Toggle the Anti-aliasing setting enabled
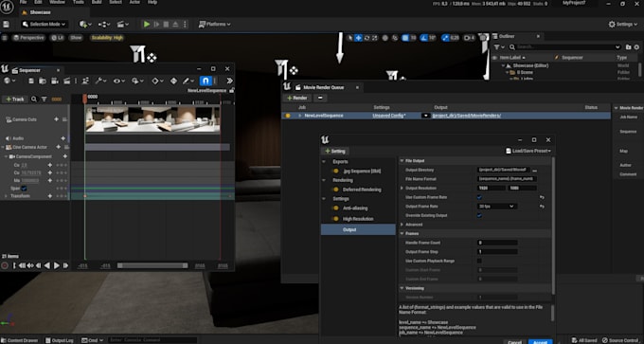Viewport: 644px width, 344px height. [336, 208]
